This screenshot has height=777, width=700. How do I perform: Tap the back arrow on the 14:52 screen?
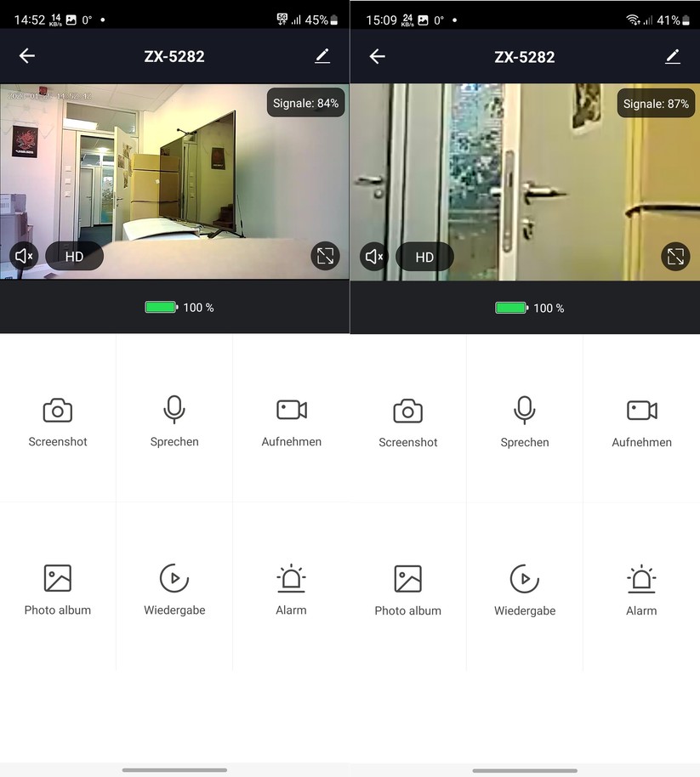(27, 56)
